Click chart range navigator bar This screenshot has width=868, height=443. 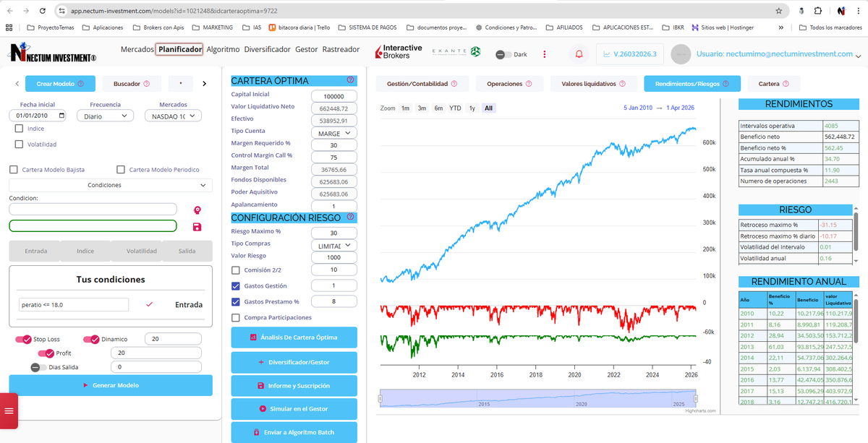coord(537,399)
